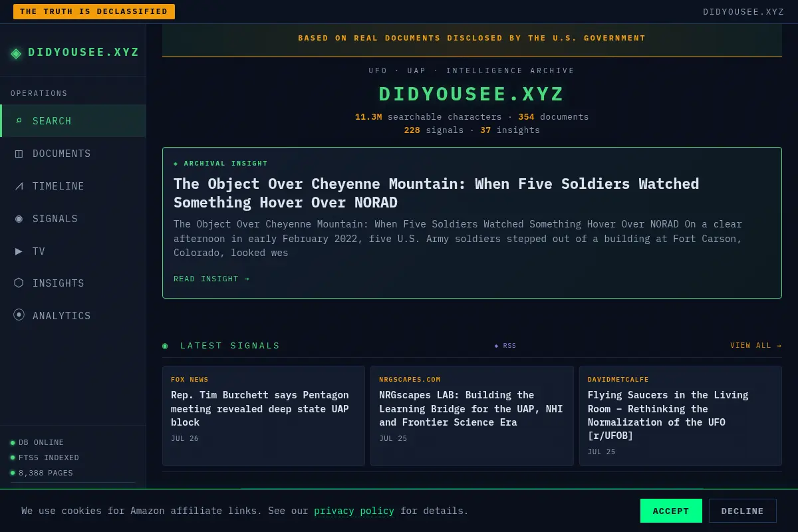Accept cookies with the ACCEPT button

tap(671, 511)
